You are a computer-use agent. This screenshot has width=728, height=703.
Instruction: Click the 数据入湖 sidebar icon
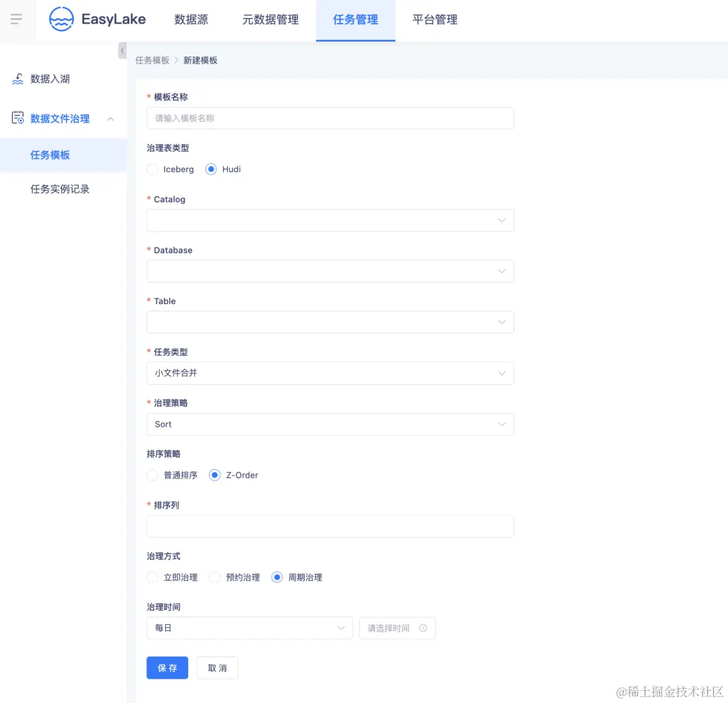tap(18, 79)
